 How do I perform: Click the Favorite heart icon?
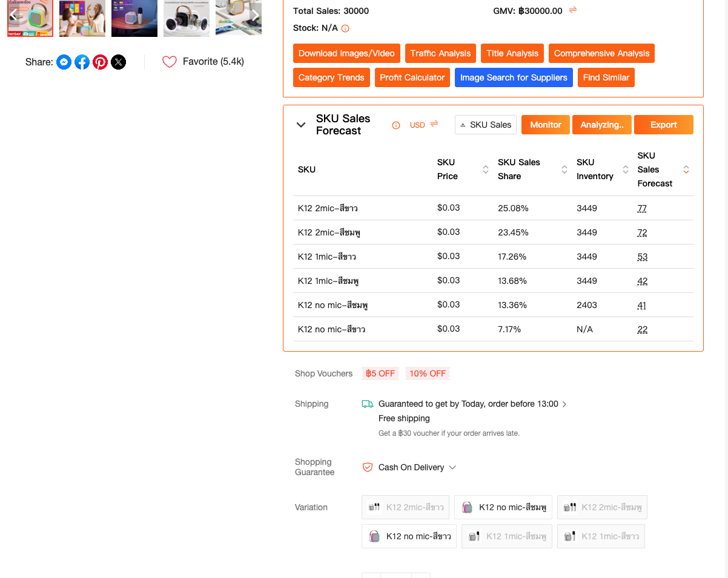tap(170, 62)
